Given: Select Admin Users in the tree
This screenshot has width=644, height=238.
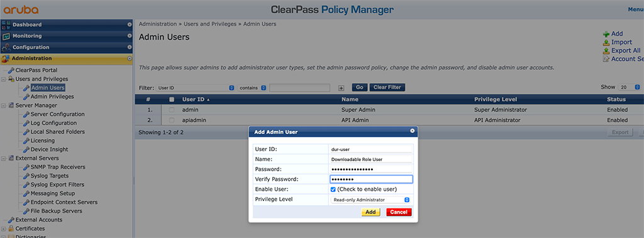Looking at the screenshot, I should click(48, 88).
